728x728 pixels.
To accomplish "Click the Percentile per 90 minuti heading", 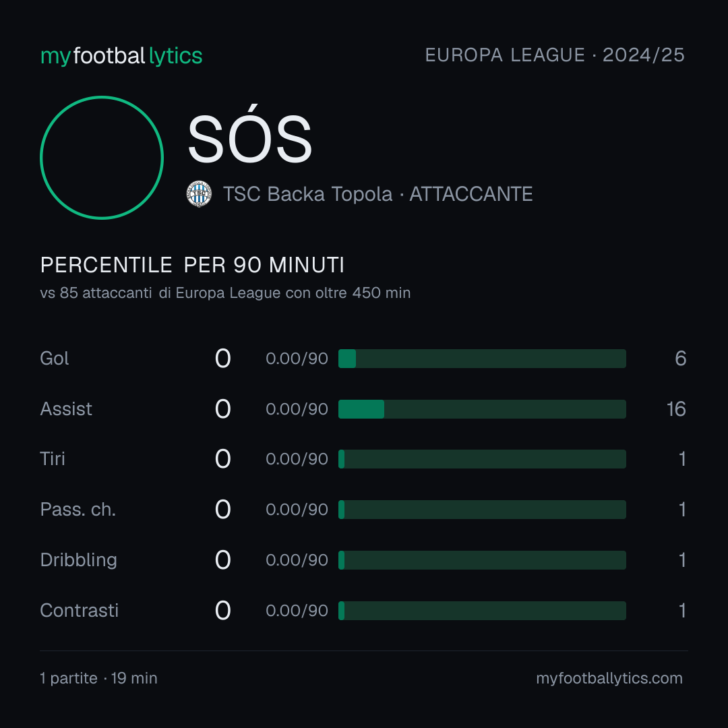I will (x=192, y=265).
